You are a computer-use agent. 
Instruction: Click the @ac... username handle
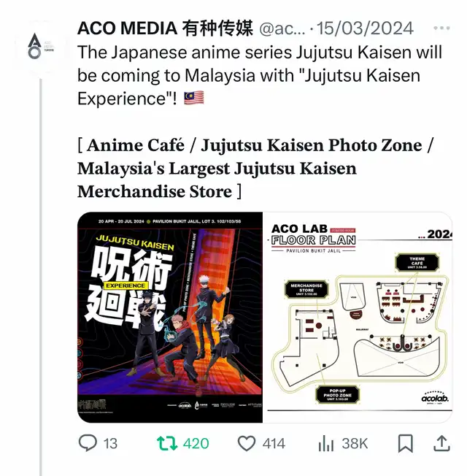point(282,29)
